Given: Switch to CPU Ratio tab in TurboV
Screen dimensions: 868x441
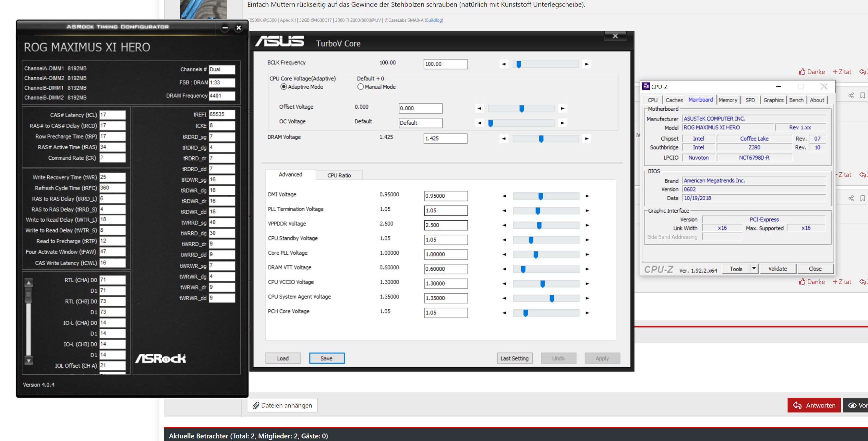Looking at the screenshot, I should [x=339, y=175].
